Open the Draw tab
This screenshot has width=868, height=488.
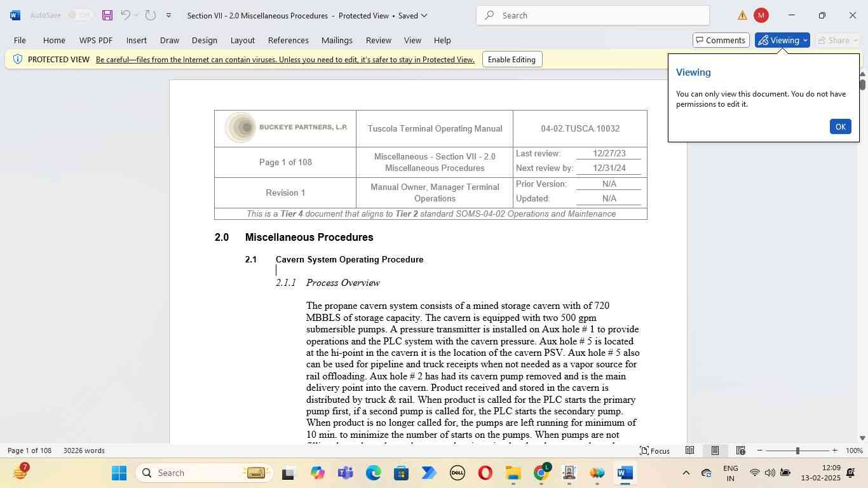coord(170,40)
